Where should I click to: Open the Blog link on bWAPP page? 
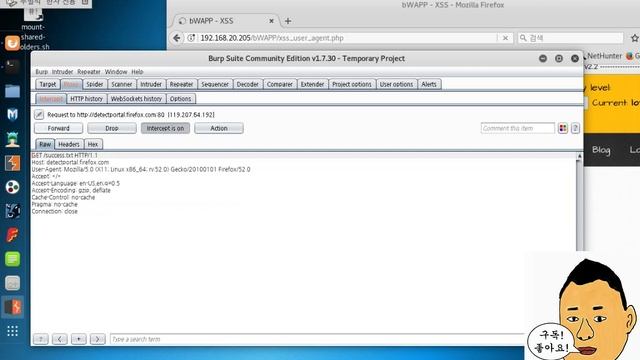pyautogui.click(x=601, y=150)
